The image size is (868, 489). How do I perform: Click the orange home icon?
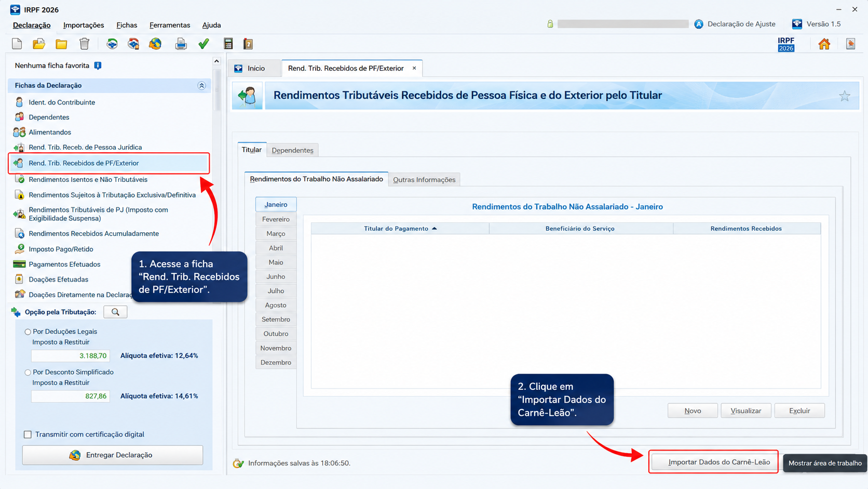click(824, 44)
